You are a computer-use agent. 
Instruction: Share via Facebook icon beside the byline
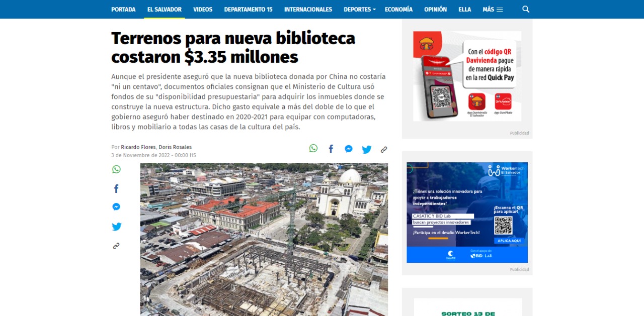tap(331, 149)
